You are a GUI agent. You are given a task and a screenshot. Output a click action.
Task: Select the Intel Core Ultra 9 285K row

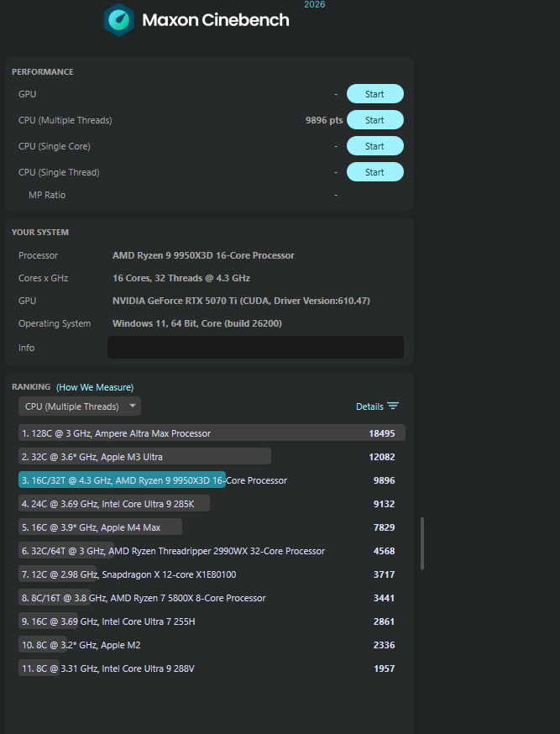click(212, 504)
